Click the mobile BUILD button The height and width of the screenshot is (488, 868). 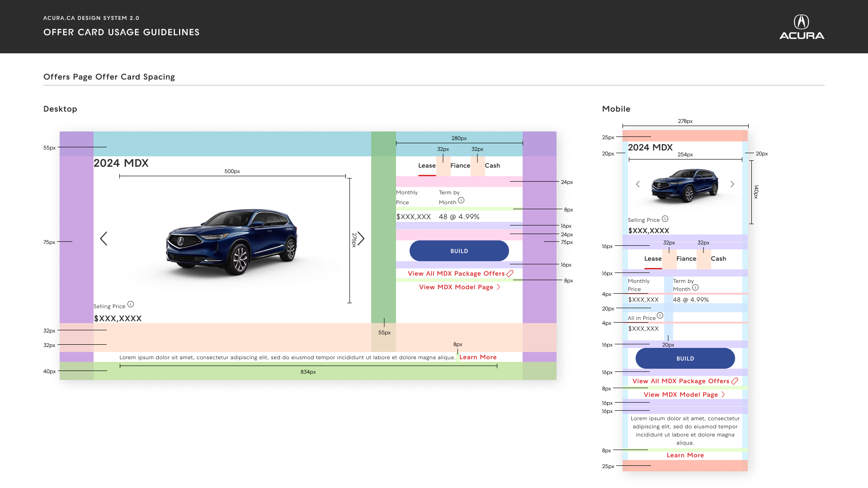coord(685,358)
